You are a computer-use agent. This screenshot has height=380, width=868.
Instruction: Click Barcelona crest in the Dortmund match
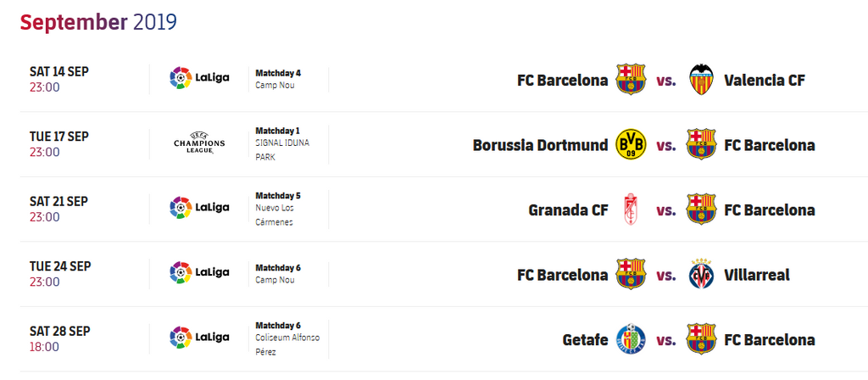tap(701, 144)
